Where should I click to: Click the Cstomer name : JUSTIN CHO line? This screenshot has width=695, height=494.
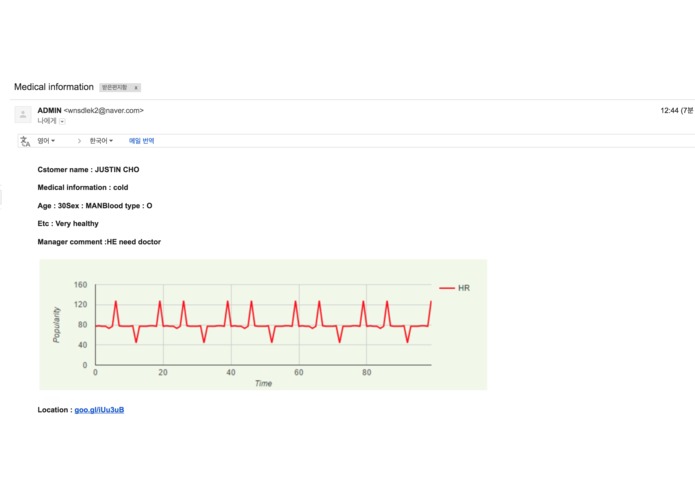coord(88,170)
